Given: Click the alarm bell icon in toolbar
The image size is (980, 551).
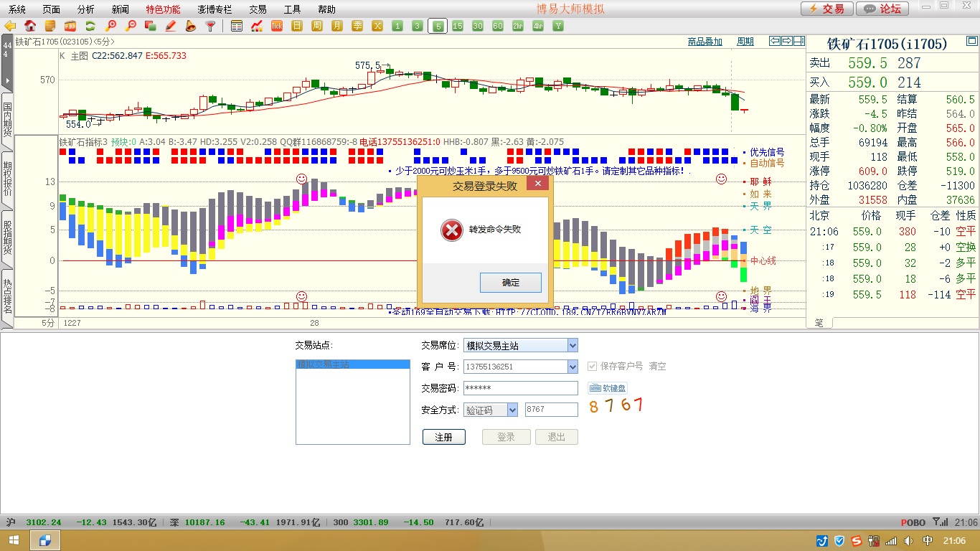Looking at the screenshot, I should 190,27.
